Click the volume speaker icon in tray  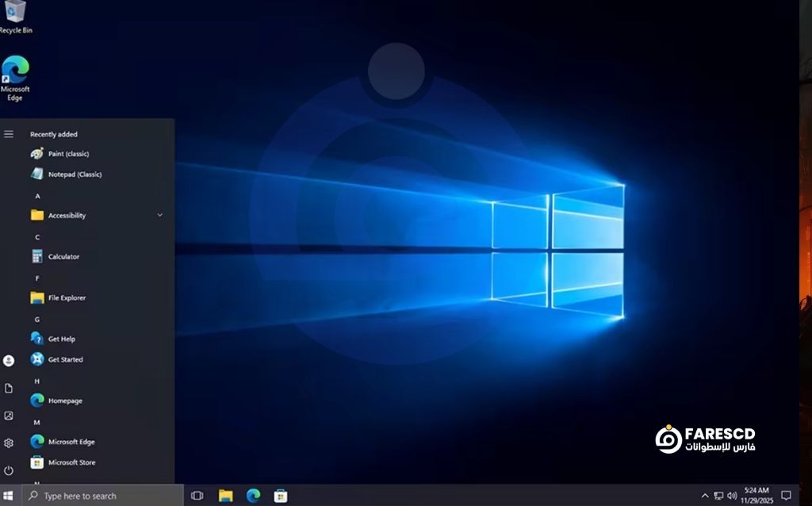click(731, 496)
